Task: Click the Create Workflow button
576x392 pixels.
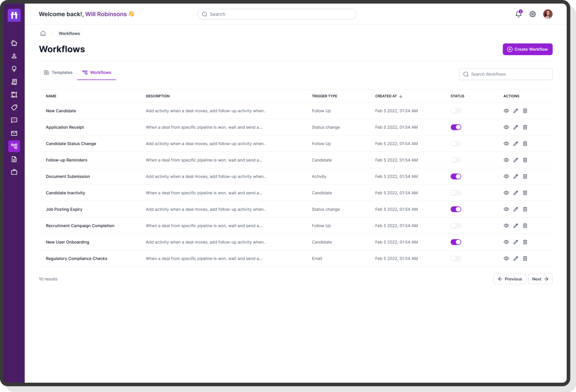Action: [528, 49]
